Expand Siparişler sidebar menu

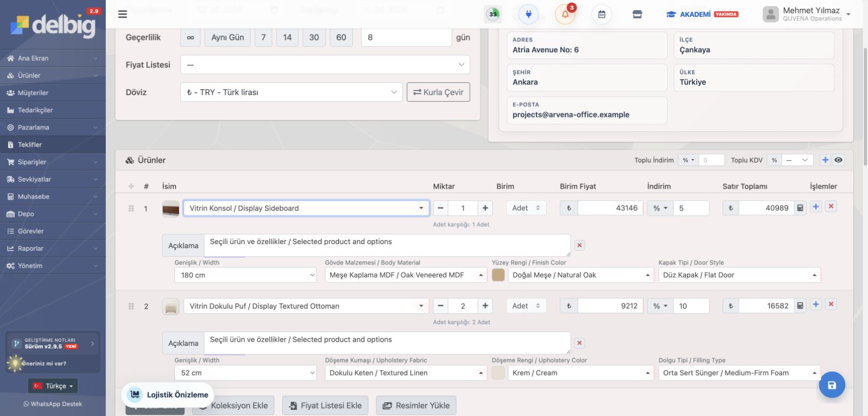[x=53, y=162]
